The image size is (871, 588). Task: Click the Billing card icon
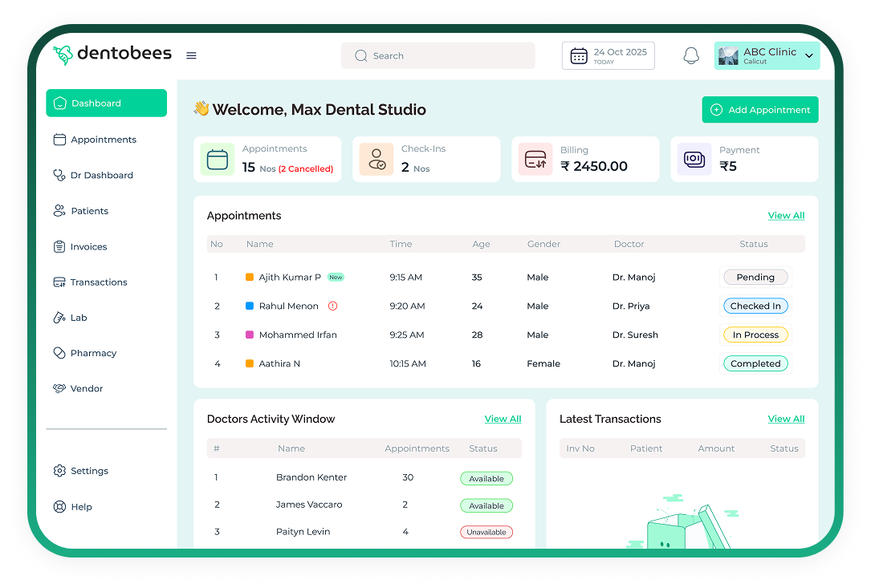coord(535,160)
